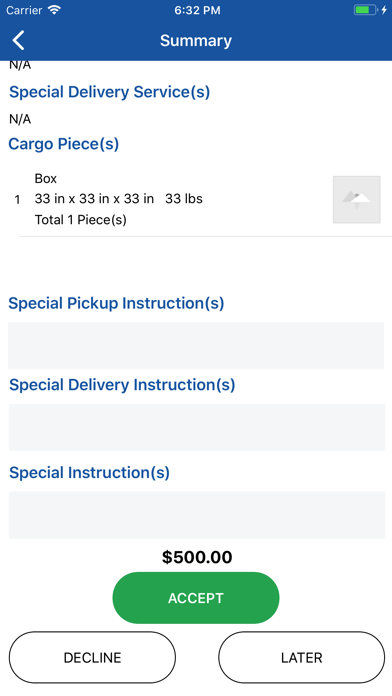Viewport: 392px width, 696px height.
Task: Focus the Special Instruction(s) text box
Action: [x=197, y=515]
